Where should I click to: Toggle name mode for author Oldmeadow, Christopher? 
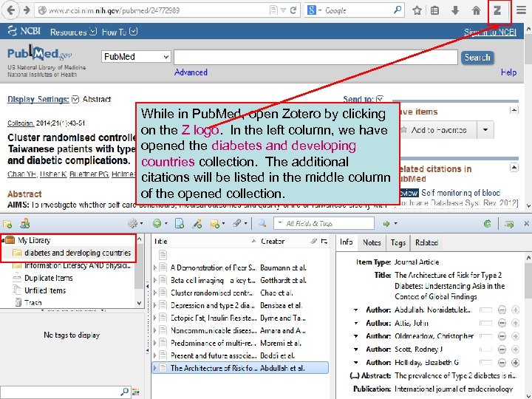point(485,336)
